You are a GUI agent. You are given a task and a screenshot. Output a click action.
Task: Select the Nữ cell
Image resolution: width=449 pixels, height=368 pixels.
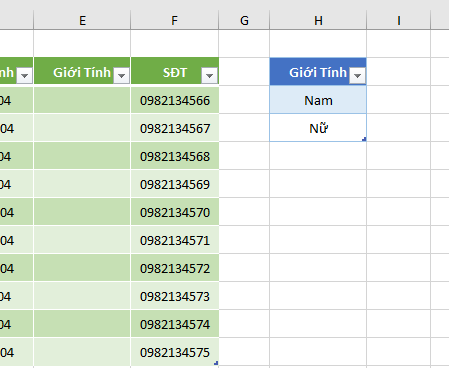click(318, 128)
